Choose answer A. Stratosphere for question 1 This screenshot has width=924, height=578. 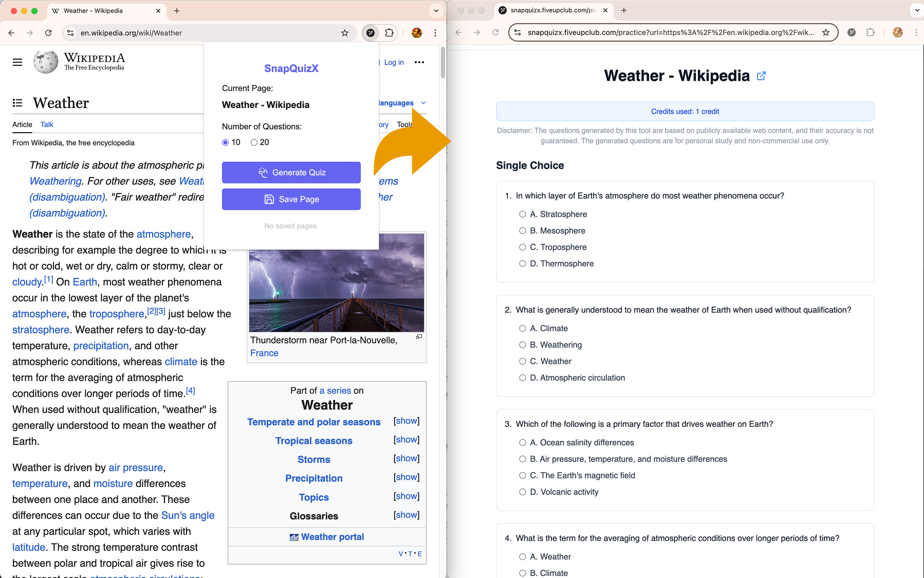(x=523, y=214)
